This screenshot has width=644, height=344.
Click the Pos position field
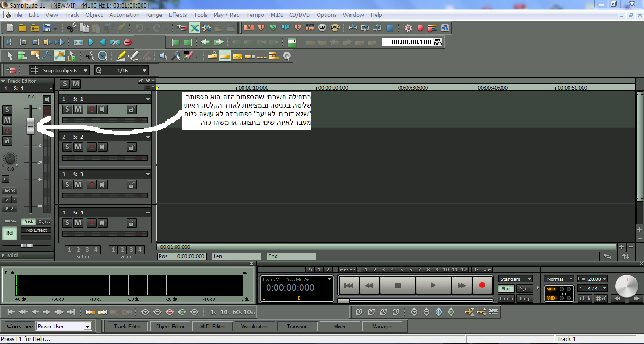182,256
